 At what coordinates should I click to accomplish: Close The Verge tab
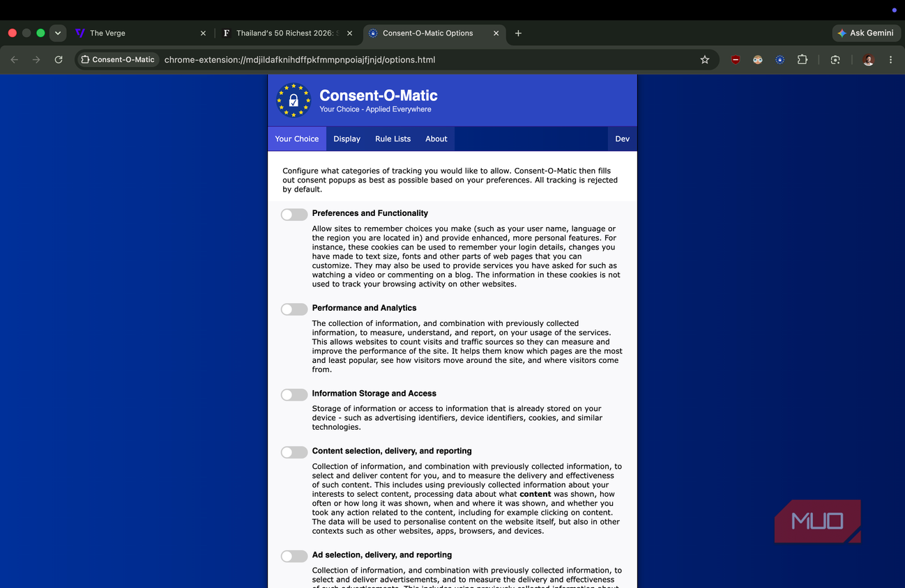(x=203, y=33)
